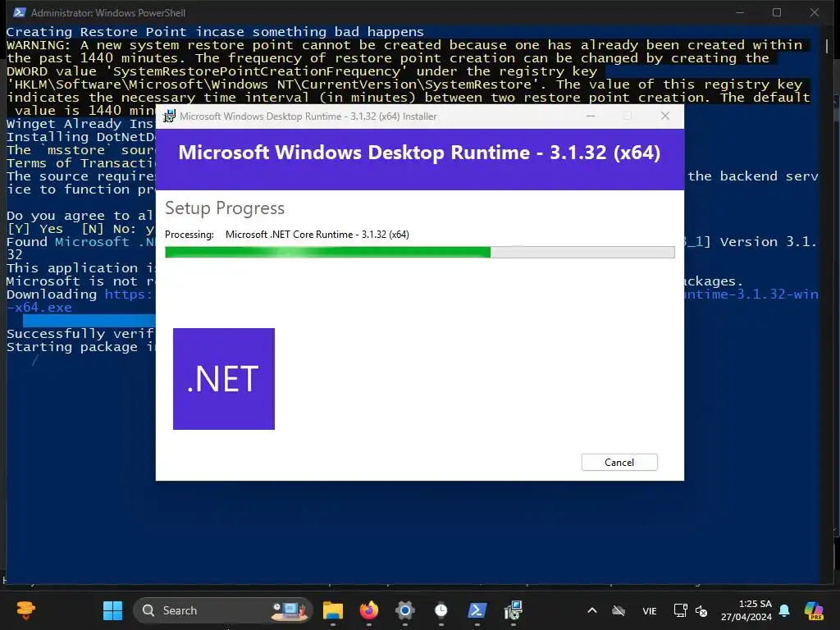Minimize the Desktop Runtime installer window

(x=591, y=116)
